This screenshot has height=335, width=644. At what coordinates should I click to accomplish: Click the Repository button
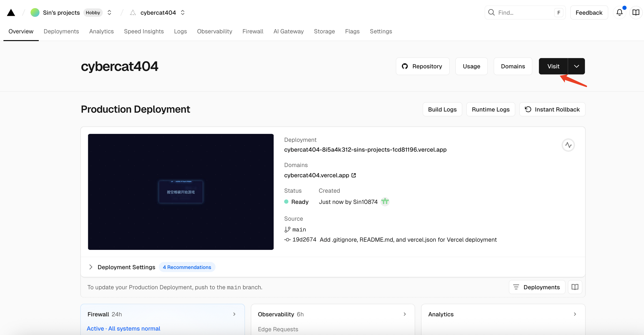click(x=422, y=66)
